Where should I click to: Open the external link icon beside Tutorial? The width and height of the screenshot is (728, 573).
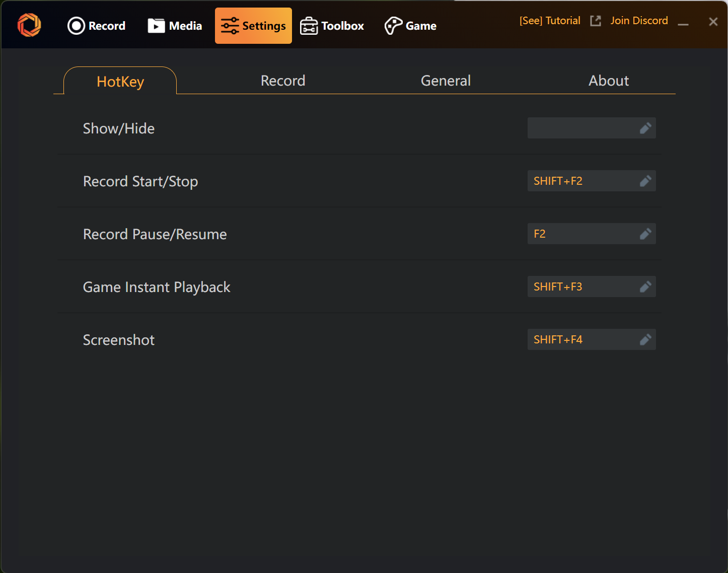point(596,21)
